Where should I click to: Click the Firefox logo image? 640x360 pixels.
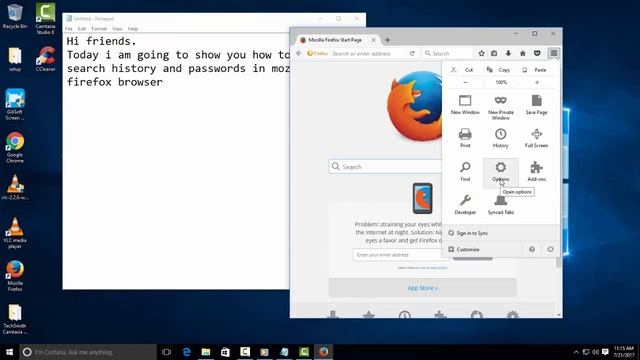point(414,106)
